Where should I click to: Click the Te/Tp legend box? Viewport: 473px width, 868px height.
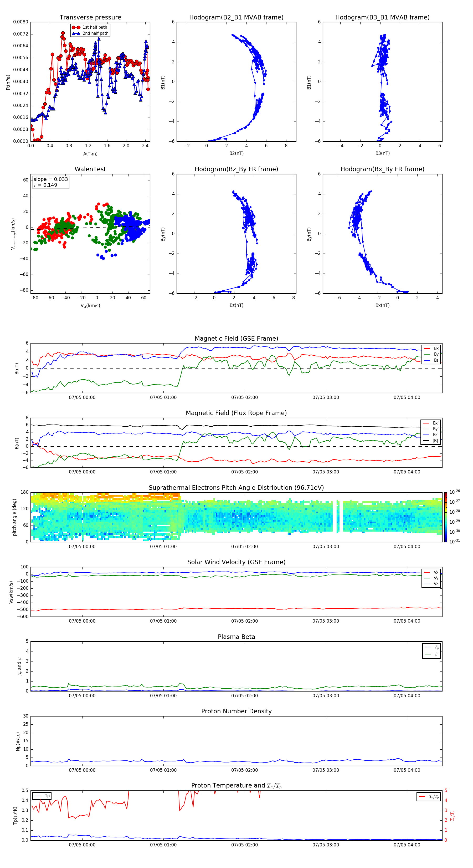[x=429, y=796]
